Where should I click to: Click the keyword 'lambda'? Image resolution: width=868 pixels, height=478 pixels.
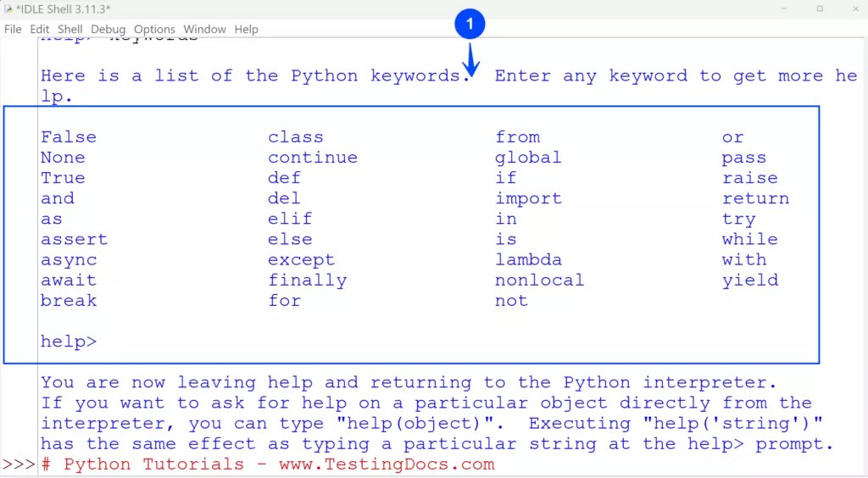tap(529, 260)
